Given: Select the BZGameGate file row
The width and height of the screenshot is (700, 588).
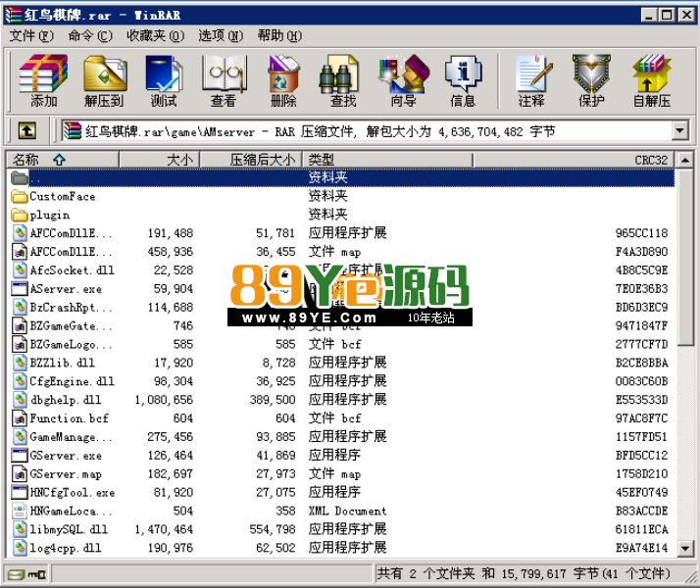Looking at the screenshot, I should tap(342, 326).
